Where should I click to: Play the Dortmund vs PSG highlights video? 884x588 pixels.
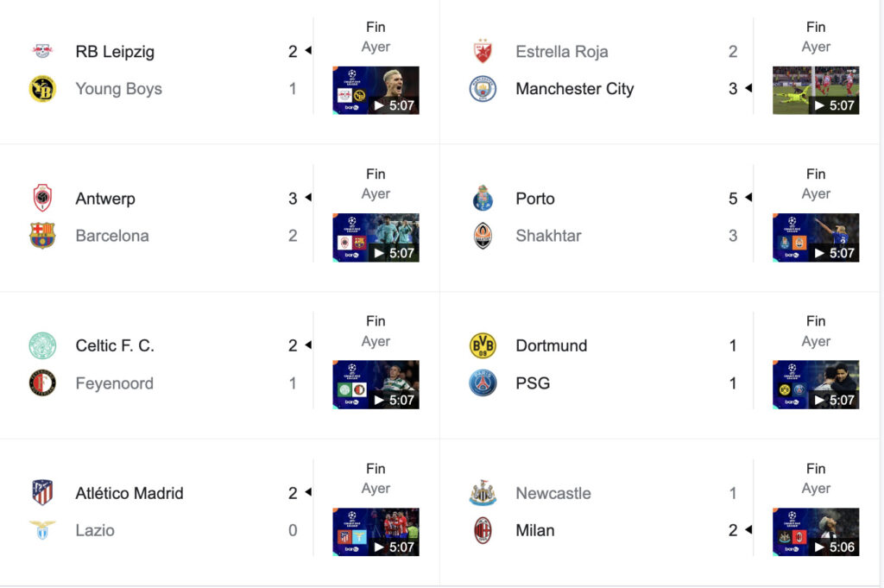click(816, 384)
